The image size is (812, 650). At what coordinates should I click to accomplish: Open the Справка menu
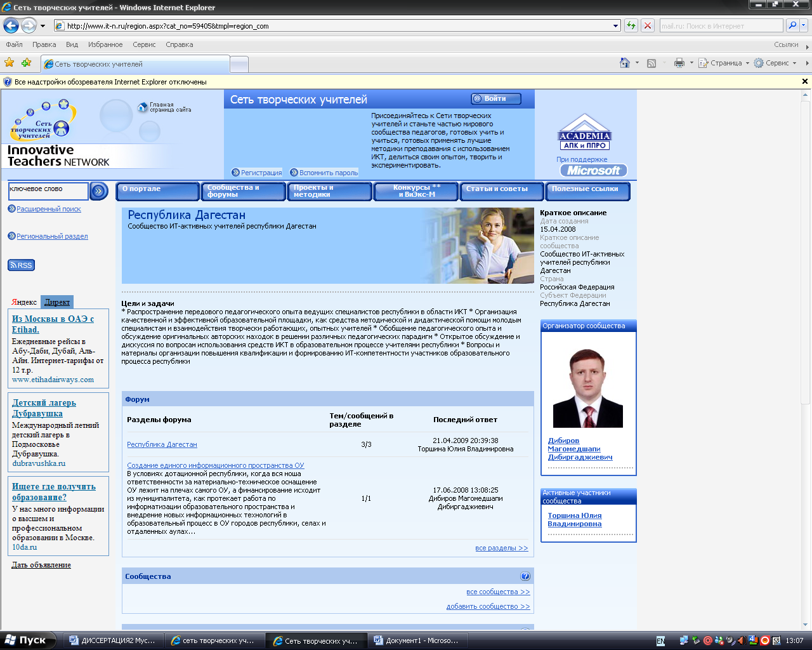(179, 44)
